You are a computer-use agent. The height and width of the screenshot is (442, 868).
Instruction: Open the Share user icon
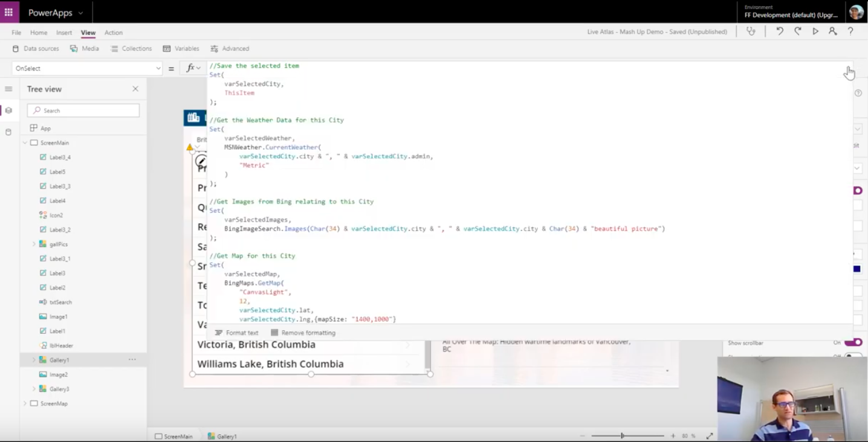(833, 31)
